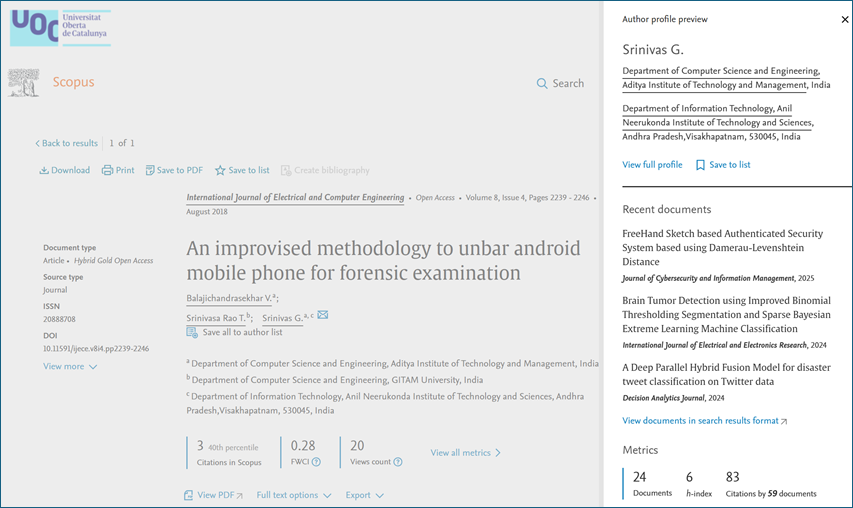Open the Full text options dropdown
This screenshot has width=853, height=508.
[293, 495]
